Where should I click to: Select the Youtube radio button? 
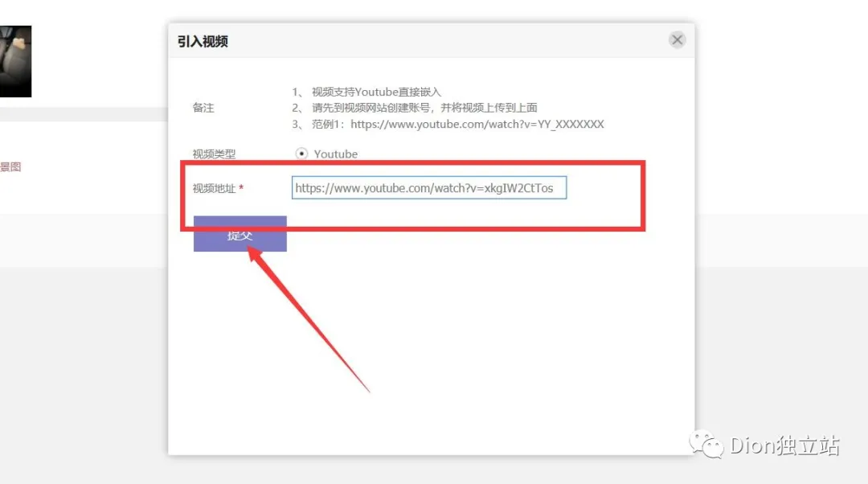pos(301,154)
